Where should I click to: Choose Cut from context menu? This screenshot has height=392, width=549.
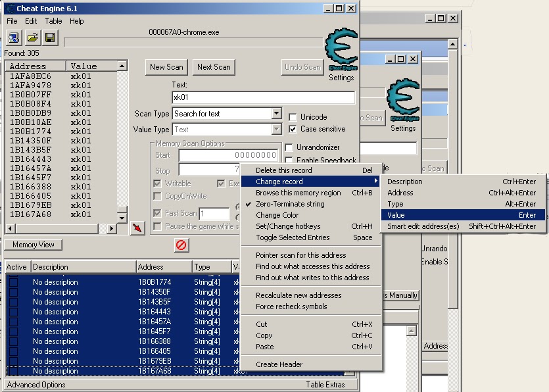click(310, 324)
